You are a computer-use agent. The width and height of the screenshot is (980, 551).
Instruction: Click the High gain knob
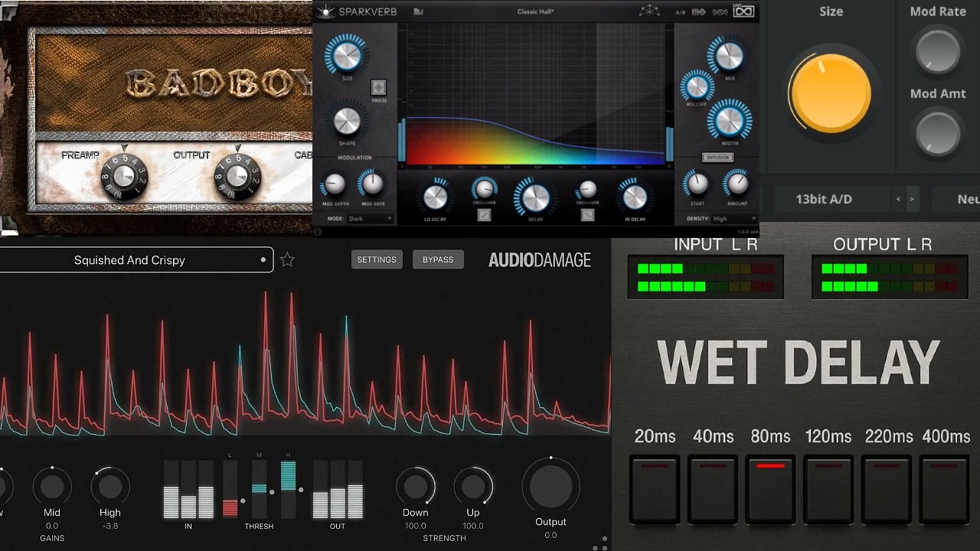110,486
